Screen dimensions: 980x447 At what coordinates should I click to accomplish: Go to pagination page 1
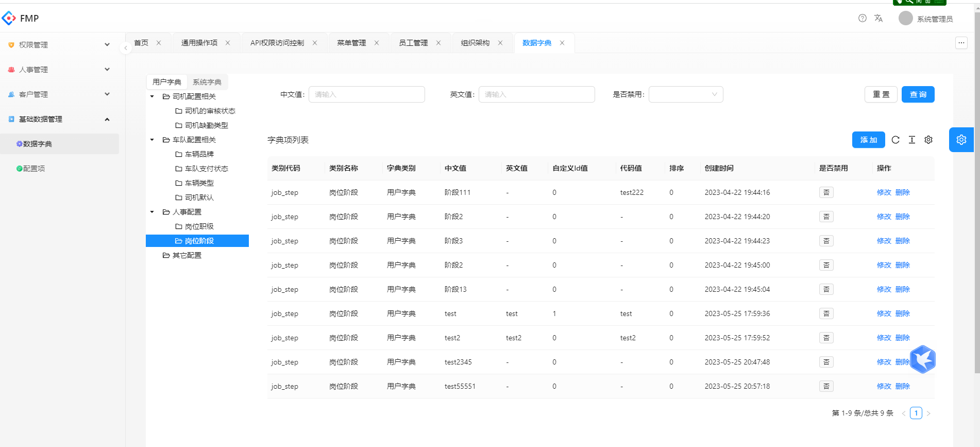coord(916,413)
